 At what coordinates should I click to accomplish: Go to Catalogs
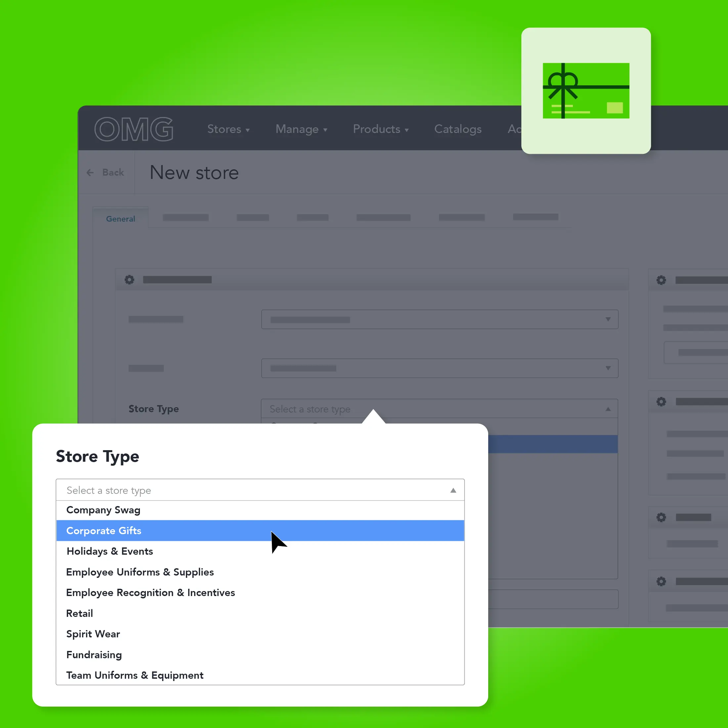pyautogui.click(x=457, y=129)
